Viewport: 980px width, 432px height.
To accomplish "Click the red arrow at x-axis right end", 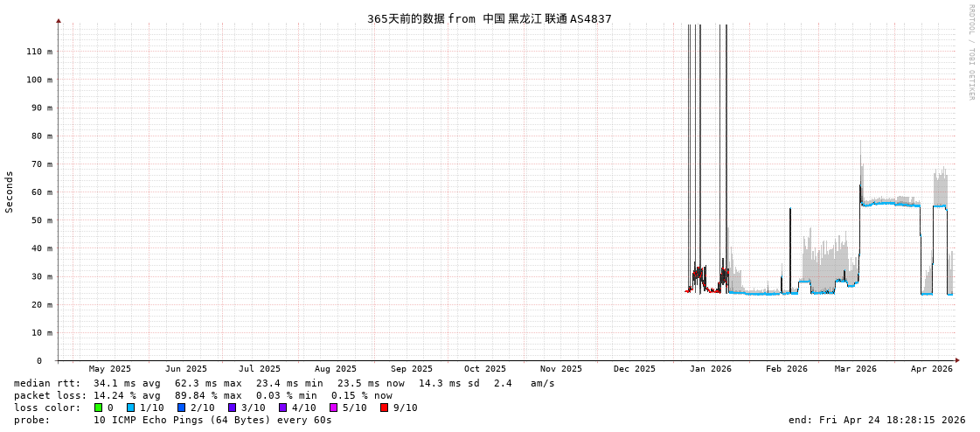I will pyautogui.click(x=957, y=360).
